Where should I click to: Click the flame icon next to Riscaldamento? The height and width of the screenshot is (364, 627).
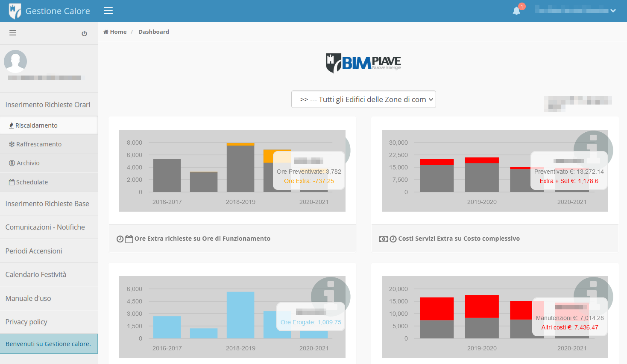coord(12,125)
